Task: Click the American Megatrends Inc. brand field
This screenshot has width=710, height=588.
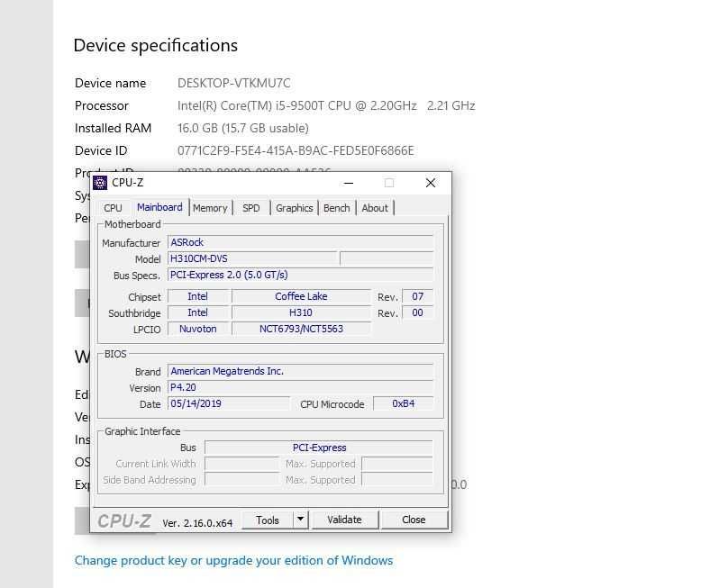Action: click(x=301, y=371)
